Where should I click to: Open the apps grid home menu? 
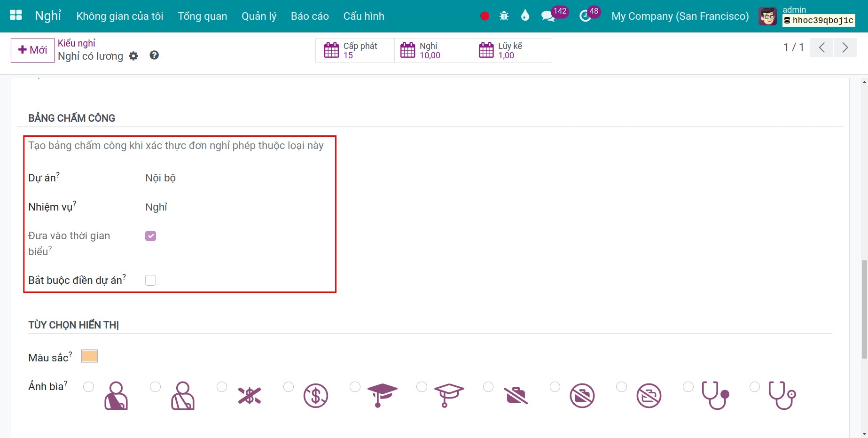[x=16, y=16]
